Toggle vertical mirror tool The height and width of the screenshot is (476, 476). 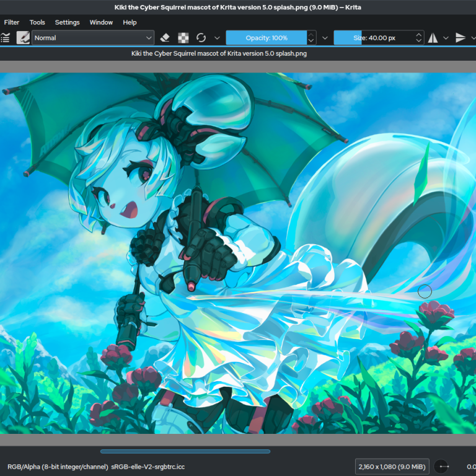coord(461,38)
